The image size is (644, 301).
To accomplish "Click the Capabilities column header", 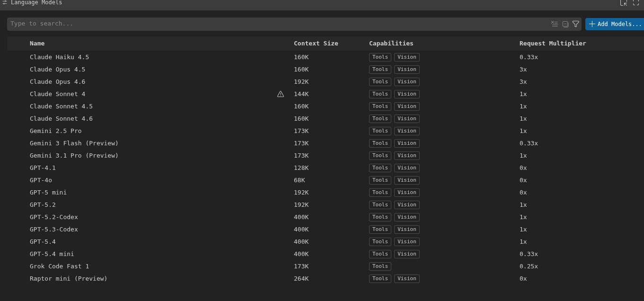I will pos(391,44).
